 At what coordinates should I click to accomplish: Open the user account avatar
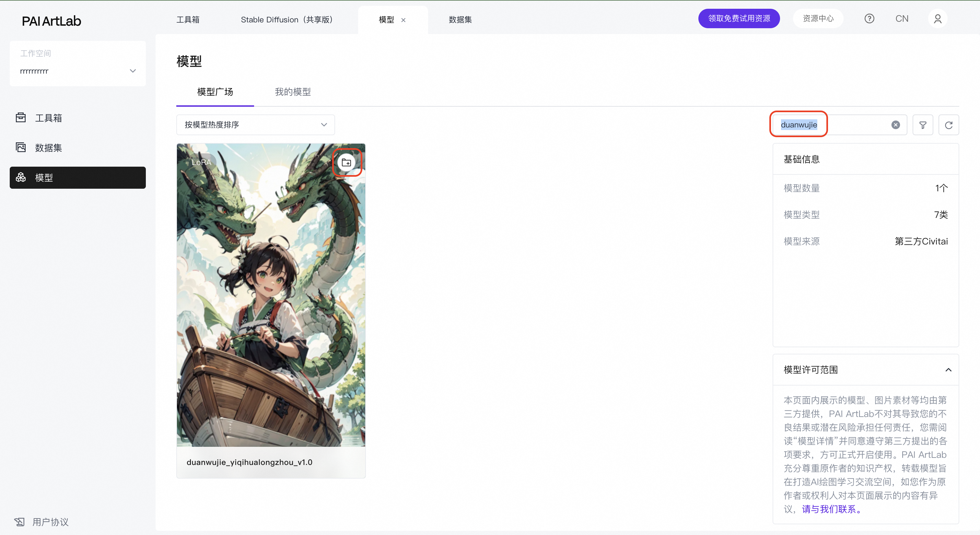pyautogui.click(x=938, y=19)
